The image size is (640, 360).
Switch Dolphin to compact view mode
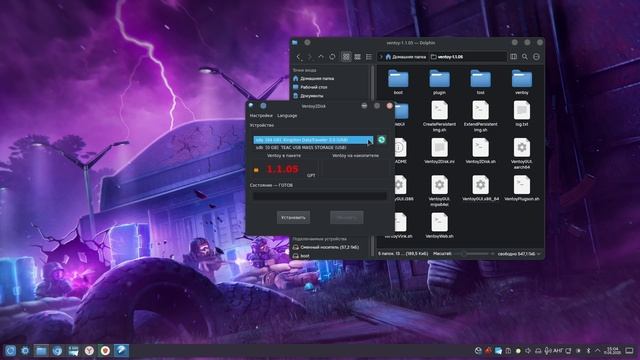pyautogui.click(x=358, y=57)
